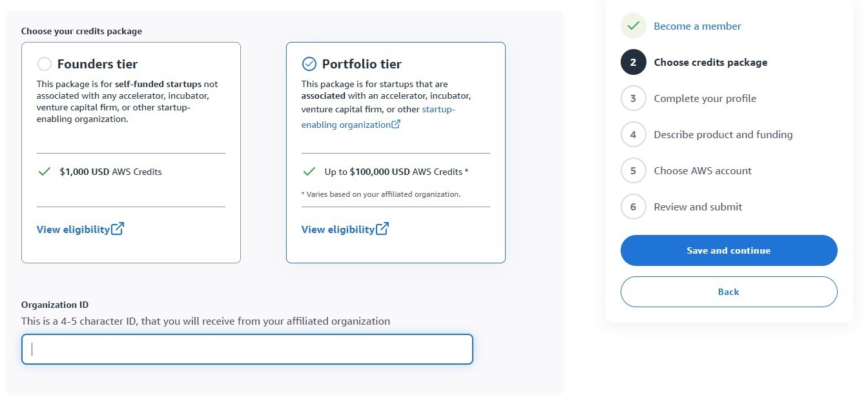Click inside the Organization ID field

247,349
